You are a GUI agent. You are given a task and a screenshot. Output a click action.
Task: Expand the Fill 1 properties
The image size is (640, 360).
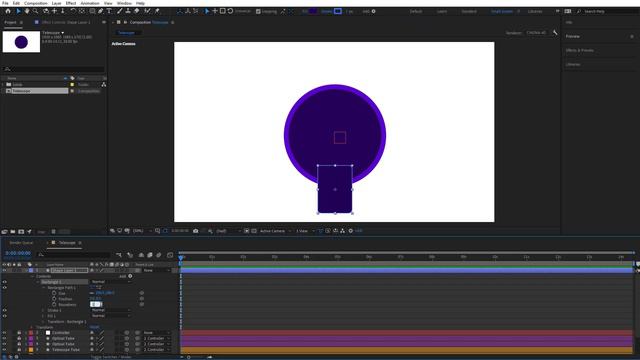pyautogui.click(x=44, y=316)
